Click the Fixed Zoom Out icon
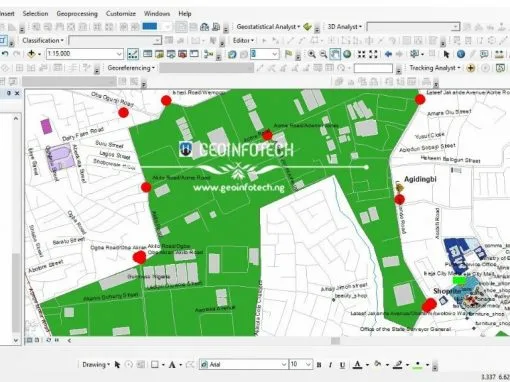Screen dimensions: 510x382 [x=373, y=54]
